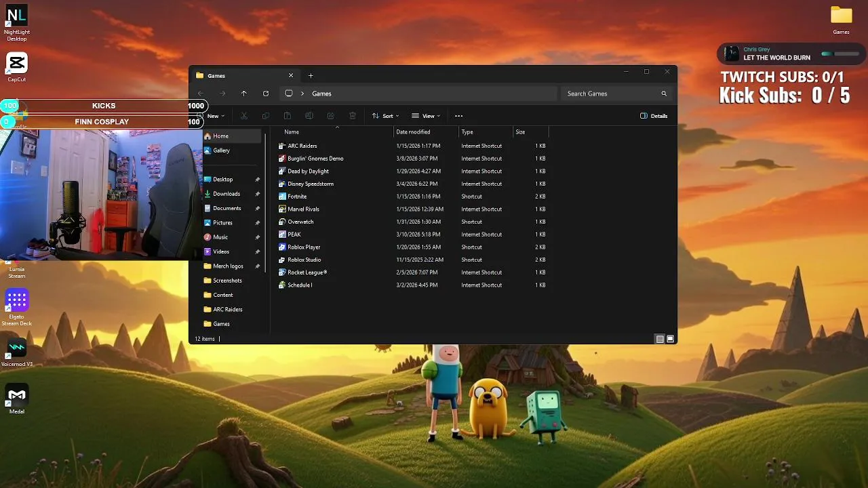This screenshot has width=868, height=488.
Task: Click the Copy icon in toolbar
Action: tap(266, 116)
